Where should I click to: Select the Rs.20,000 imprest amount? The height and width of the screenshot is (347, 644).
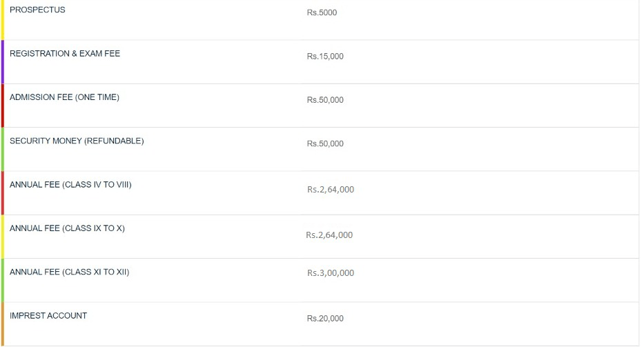(x=325, y=318)
